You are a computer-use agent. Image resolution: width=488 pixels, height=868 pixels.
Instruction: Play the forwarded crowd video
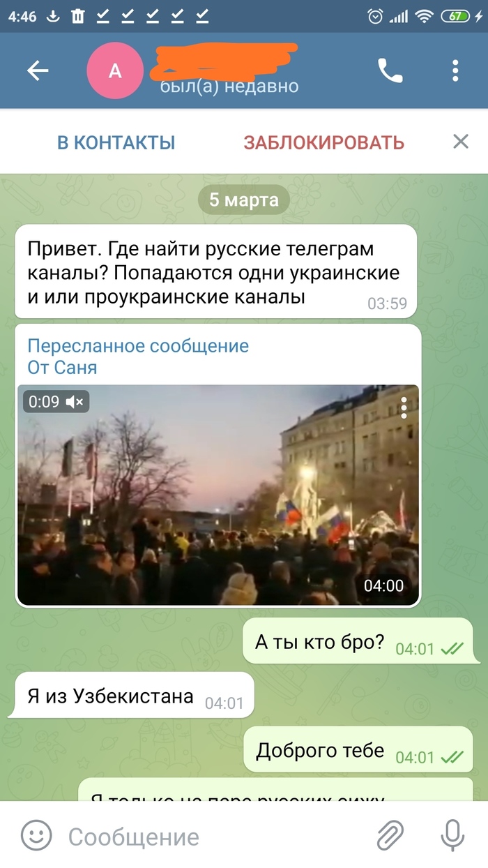[x=218, y=495]
